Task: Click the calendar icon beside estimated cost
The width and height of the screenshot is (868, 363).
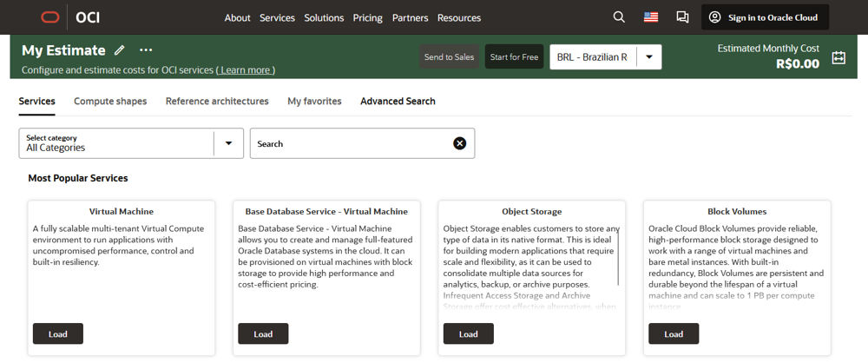Action: 838,58
